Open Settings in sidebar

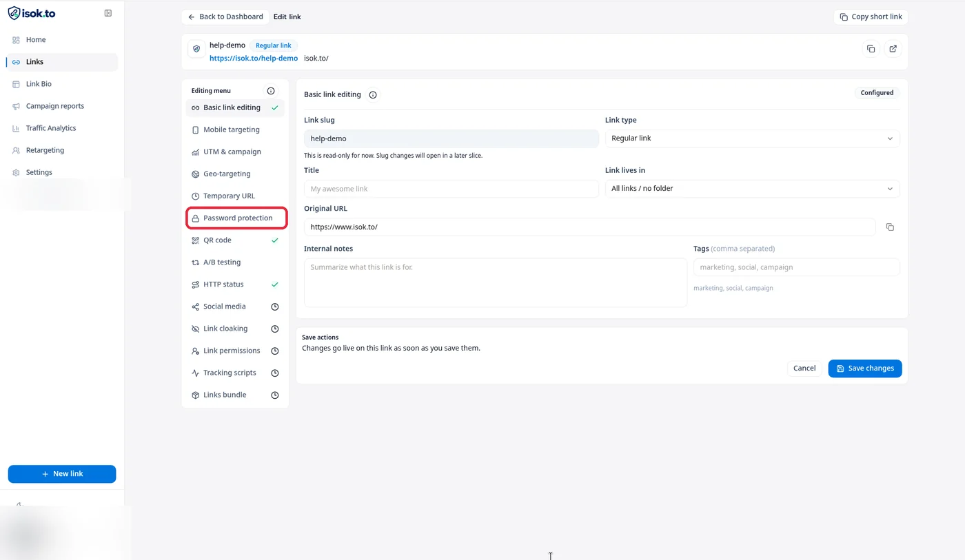(62, 172)
